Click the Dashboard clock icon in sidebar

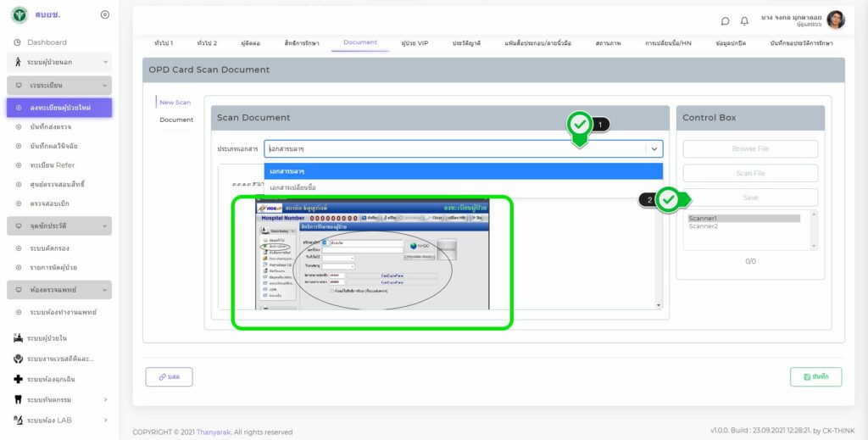[17, 42]
